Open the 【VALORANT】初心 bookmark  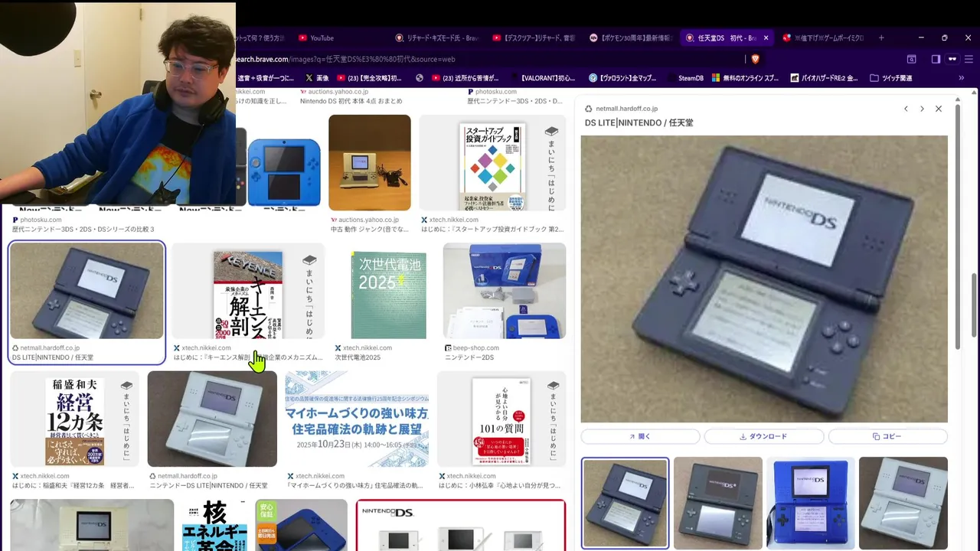tap(542, 78)
